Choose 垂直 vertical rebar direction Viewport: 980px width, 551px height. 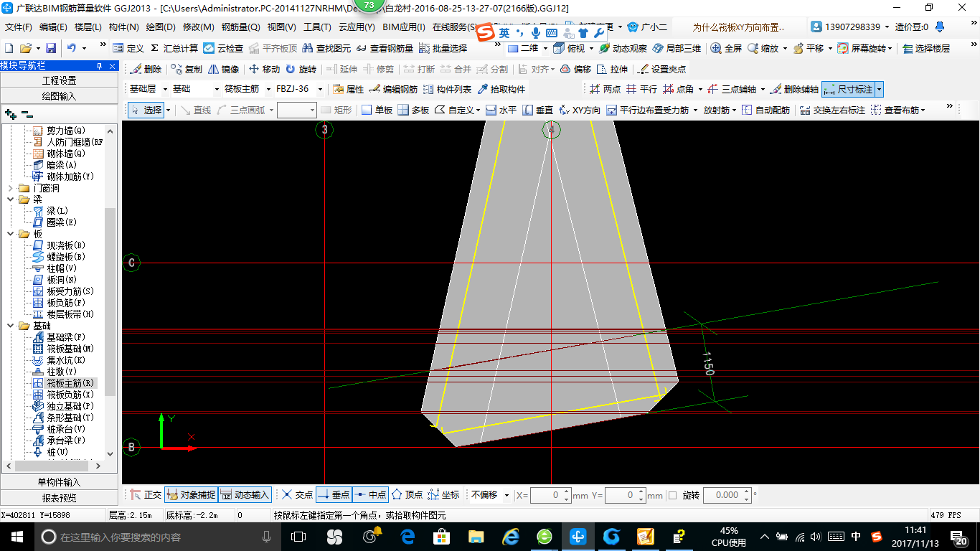point(537,110)
